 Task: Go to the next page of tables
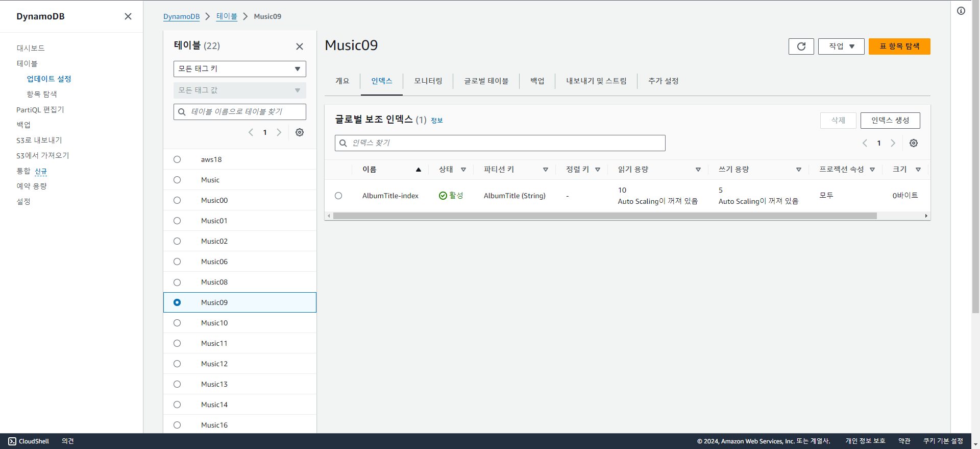[279, 132]
